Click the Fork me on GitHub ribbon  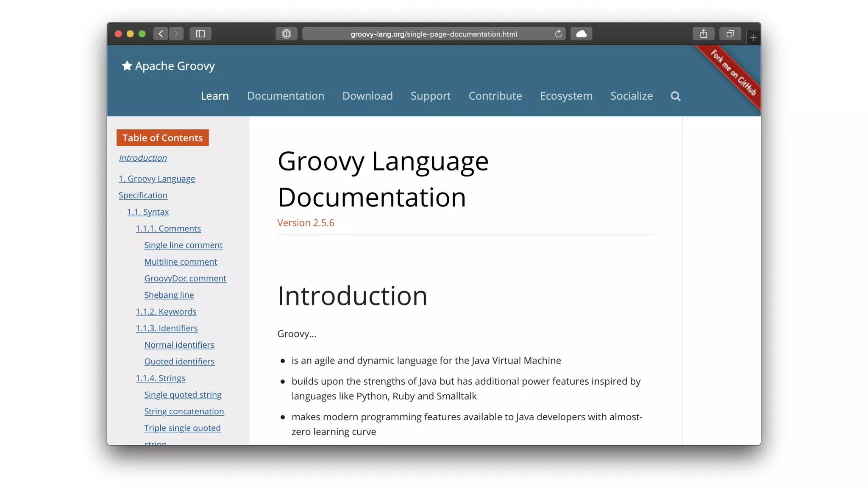(x=733, y=73)
